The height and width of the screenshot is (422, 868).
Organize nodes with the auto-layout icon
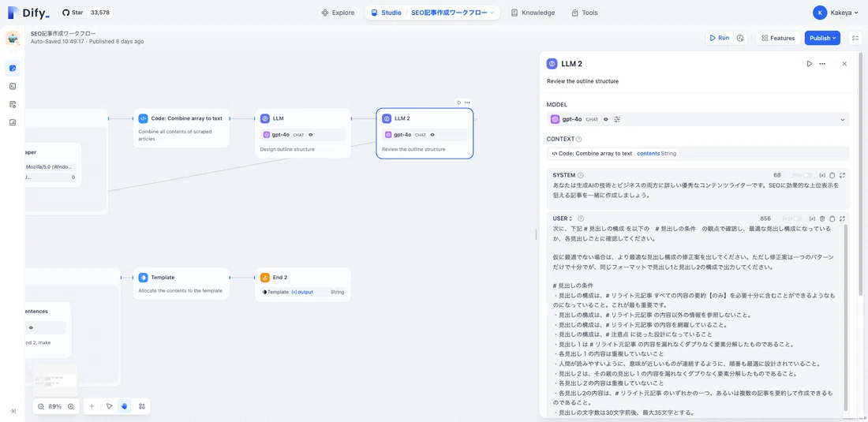tap(142, 406)
